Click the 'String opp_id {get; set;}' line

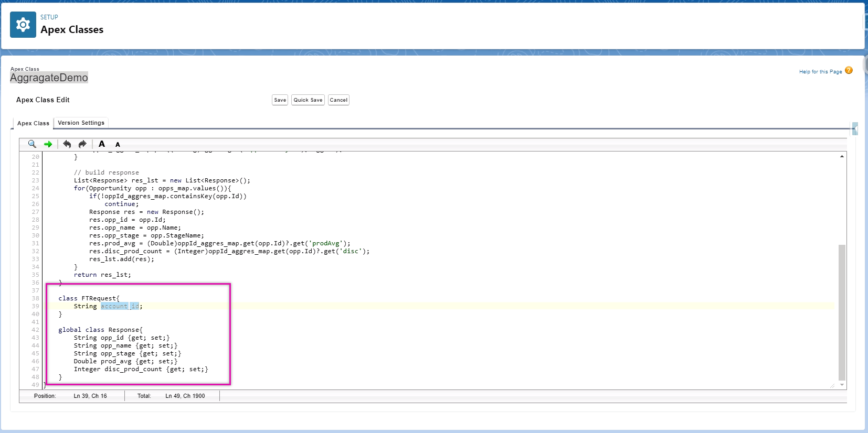pyautogui.click(x=122, y=338)
